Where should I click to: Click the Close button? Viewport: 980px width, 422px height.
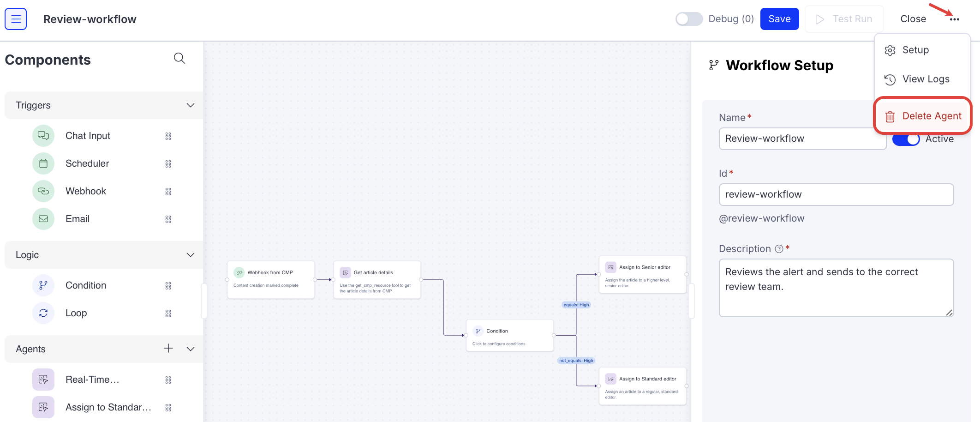pos(913,19)
